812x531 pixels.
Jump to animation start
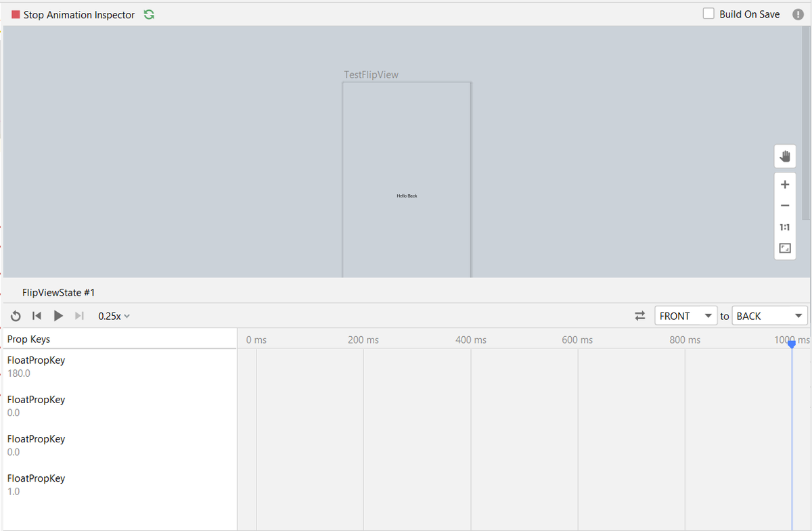pyautogui.click(x=37, y=316)
